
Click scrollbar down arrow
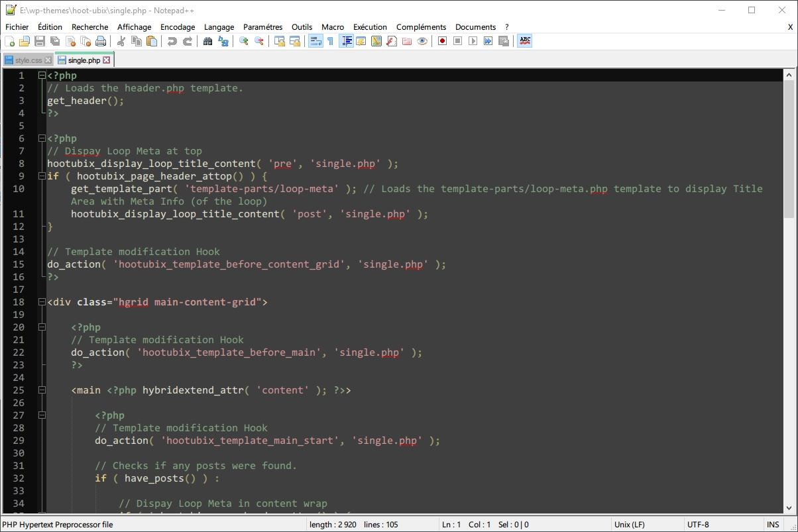coord(789,509)
